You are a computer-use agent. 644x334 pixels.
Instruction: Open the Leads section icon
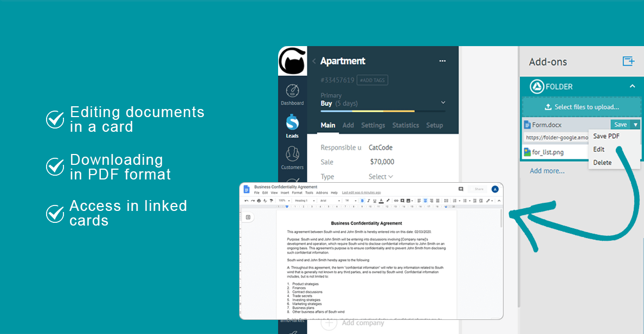(x=292, y=126)
